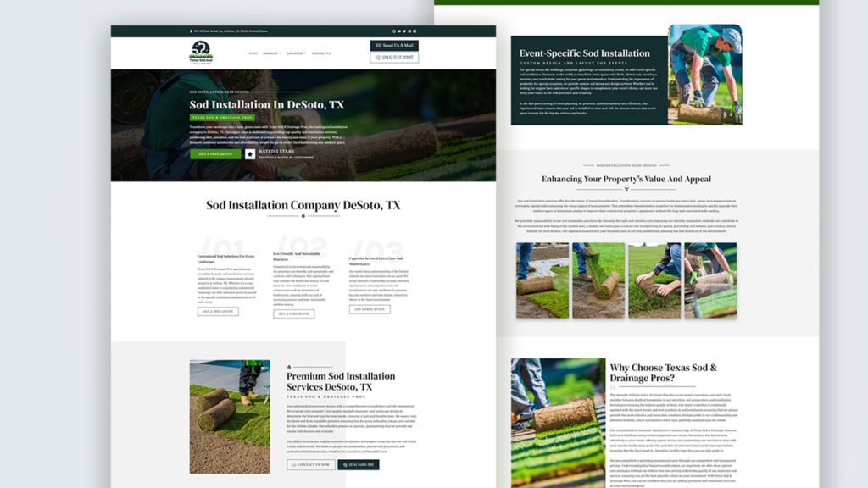Expand the Locations dropdown menu
This screenshot has height=488, width=868.
(x=296, y=53)
